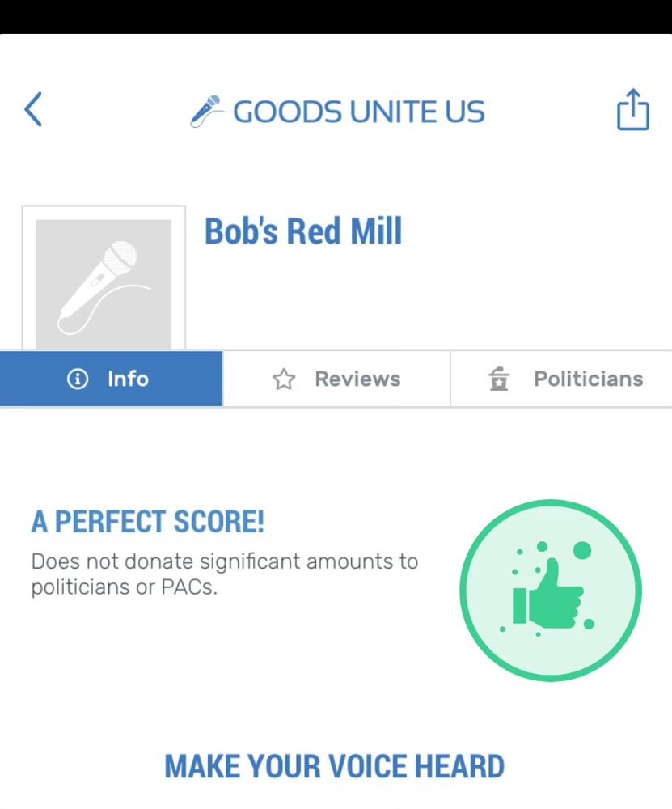Open the Reviews tab
Viewport: 672px width, 809px height.
tap(336, 379)
